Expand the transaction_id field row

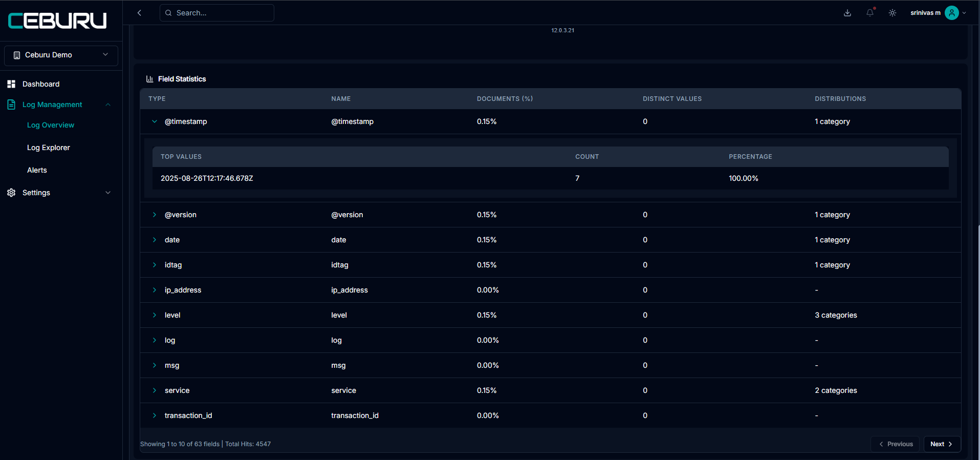pyautogui.click(x=155, y=415)
